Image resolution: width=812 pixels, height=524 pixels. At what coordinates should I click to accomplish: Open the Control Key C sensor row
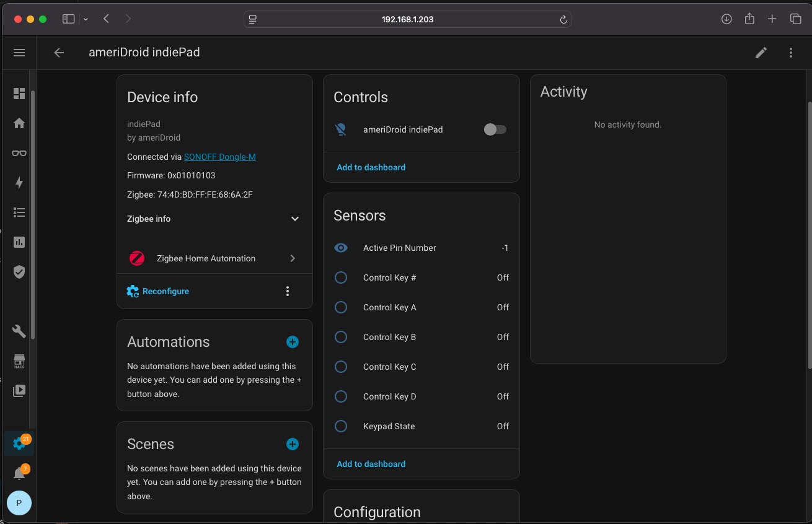[421, 367]
